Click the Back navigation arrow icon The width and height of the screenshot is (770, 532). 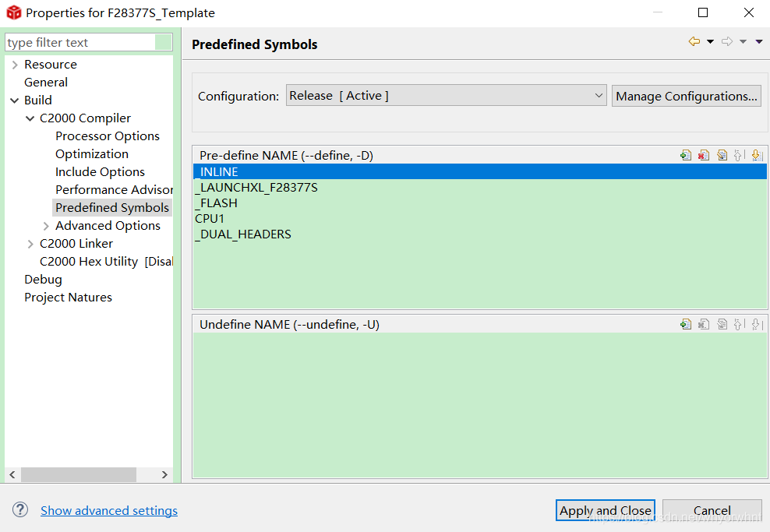tap(694, 42)
